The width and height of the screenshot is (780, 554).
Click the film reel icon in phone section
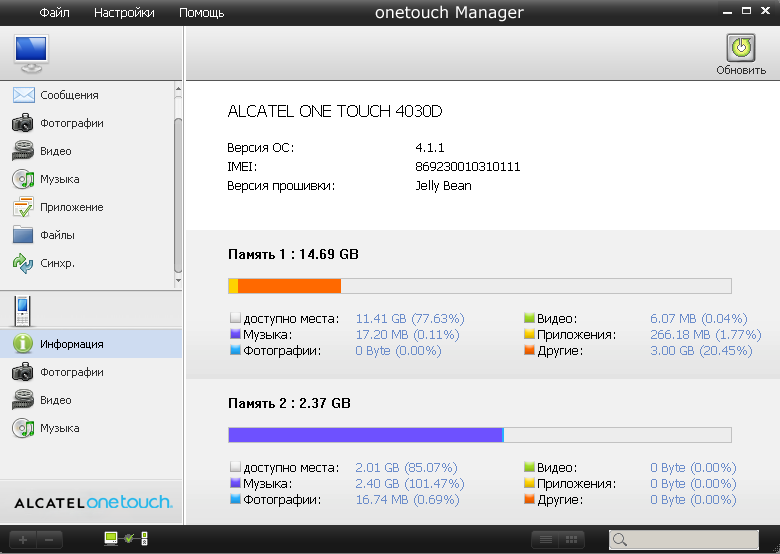tap(22, 400)
